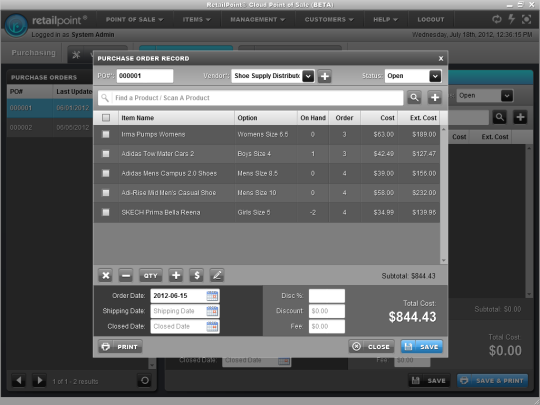Check the Adi-Rise Mid Men's Casual Shoe checkbox
This screenshot has width=540, height=405.
coord(106,193)
